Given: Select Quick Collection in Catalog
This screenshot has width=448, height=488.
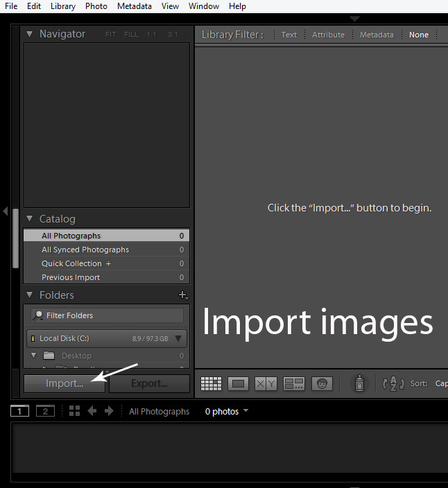Looking at the screenshot, I should click(107, 263).
